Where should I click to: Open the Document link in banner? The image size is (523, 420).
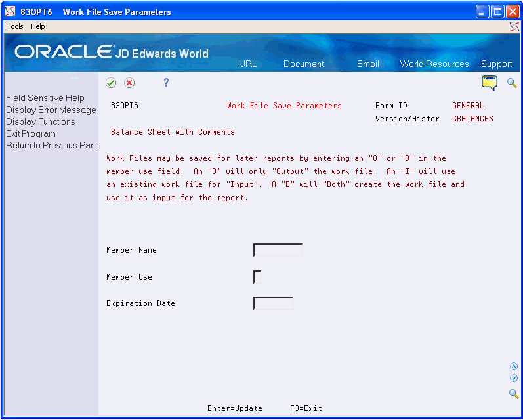(304, 64)
